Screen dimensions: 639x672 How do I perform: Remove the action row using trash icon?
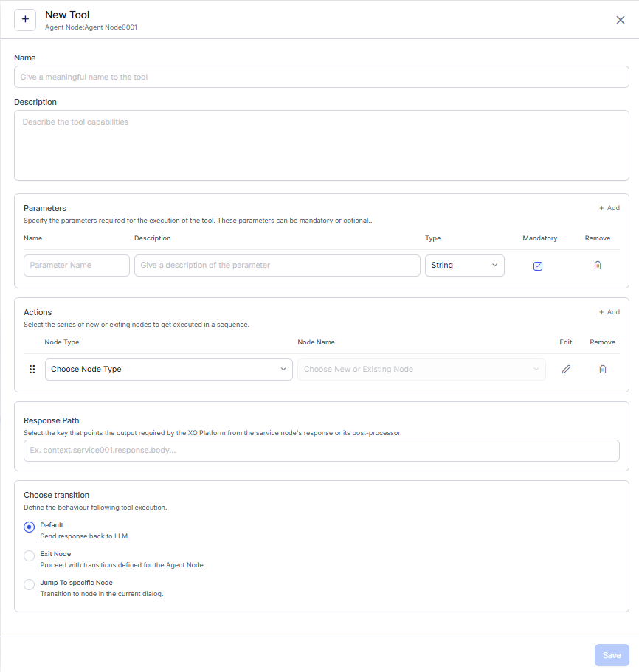603,370
